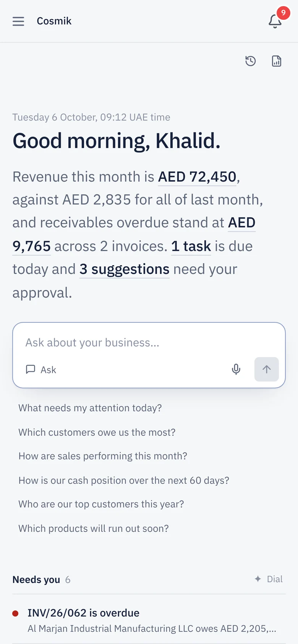Select Which products will run out soon?
Screen dimensions: 298x644
(x=94, y=528)
